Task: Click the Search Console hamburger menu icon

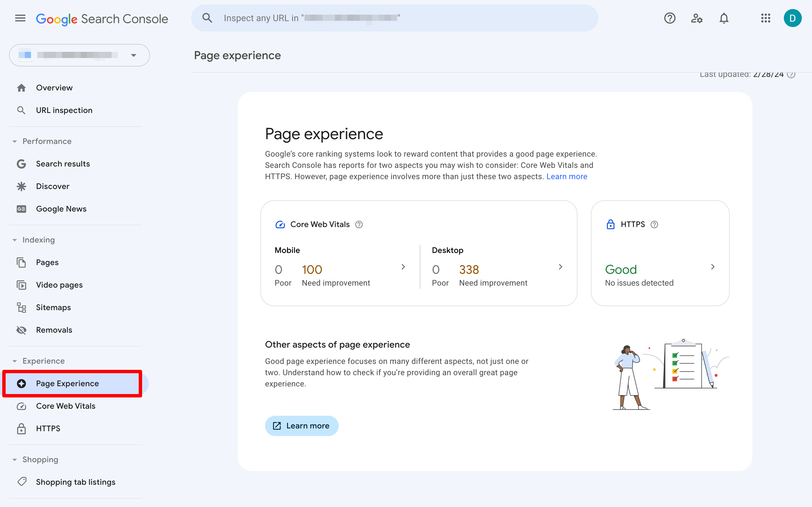Action: point(21,18)
